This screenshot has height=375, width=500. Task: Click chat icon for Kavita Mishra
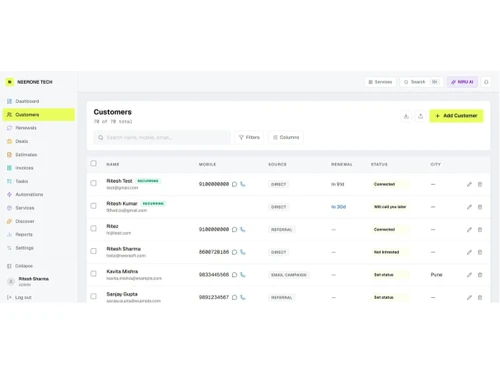tap(235, 275)
